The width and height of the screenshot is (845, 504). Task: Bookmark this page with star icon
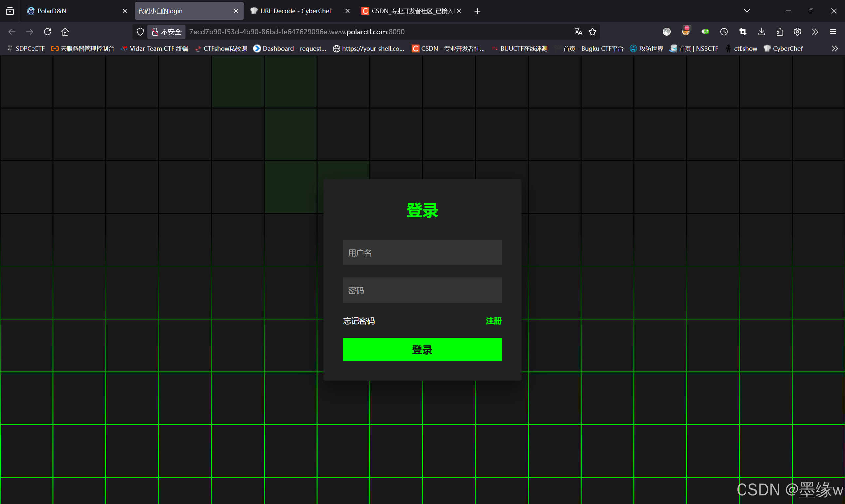coord(592,32)
